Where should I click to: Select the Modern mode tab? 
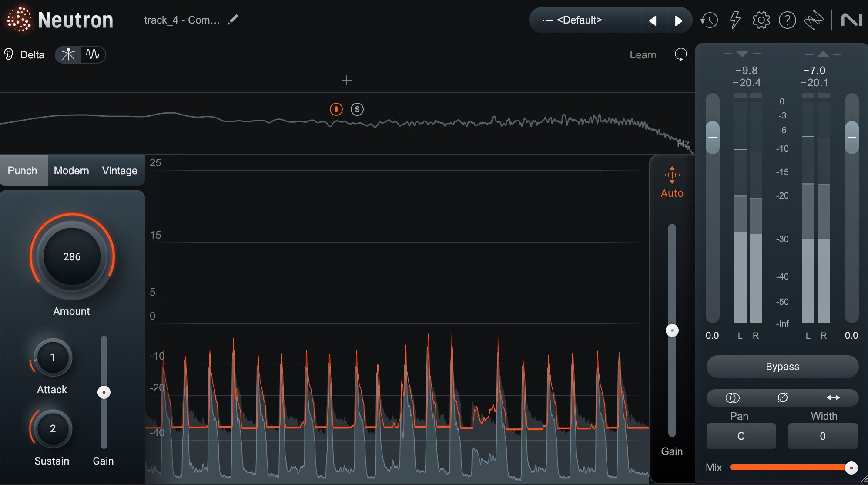(71, 171)
